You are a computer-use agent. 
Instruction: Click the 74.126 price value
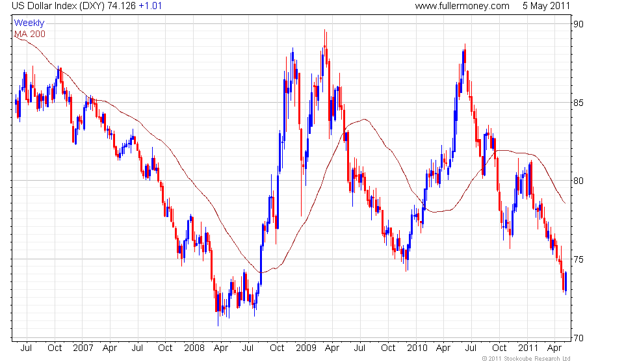pyautogui.click(x=122, y=6)
